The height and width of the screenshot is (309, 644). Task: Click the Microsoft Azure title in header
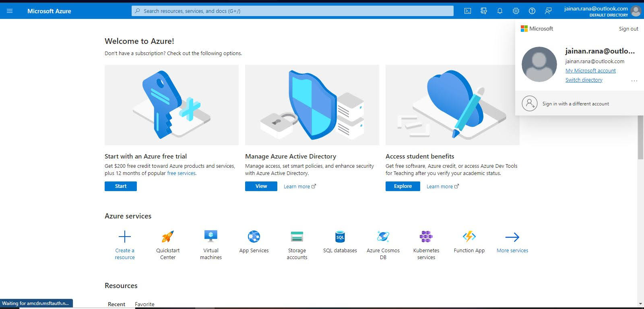49,11
